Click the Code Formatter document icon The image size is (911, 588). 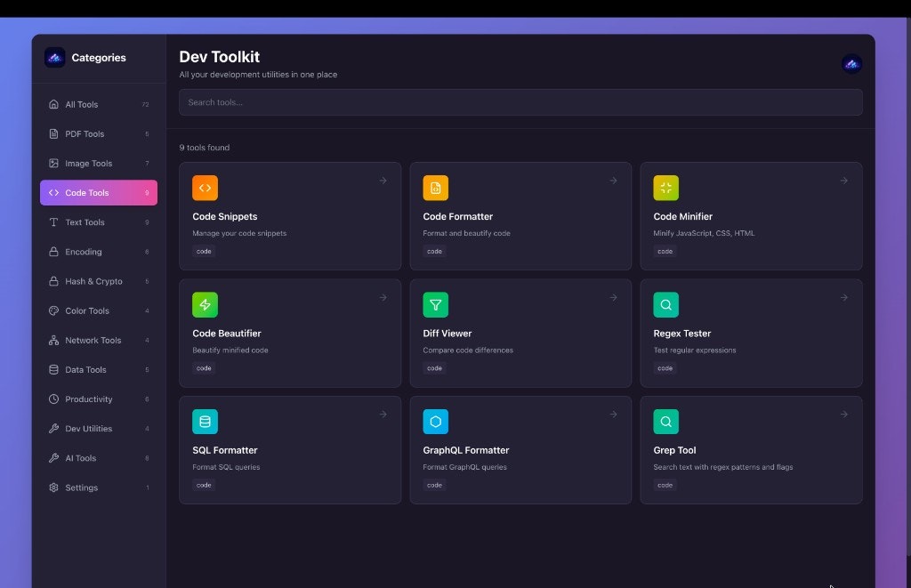436,188
